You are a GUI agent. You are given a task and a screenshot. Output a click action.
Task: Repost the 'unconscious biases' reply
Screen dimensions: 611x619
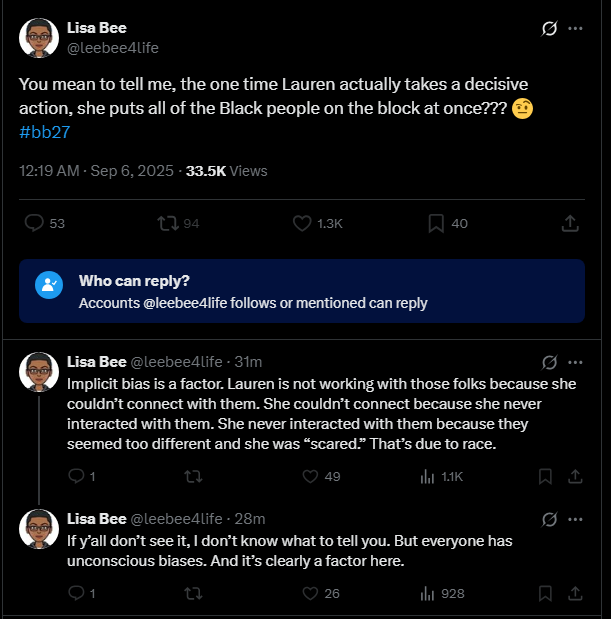193,593
